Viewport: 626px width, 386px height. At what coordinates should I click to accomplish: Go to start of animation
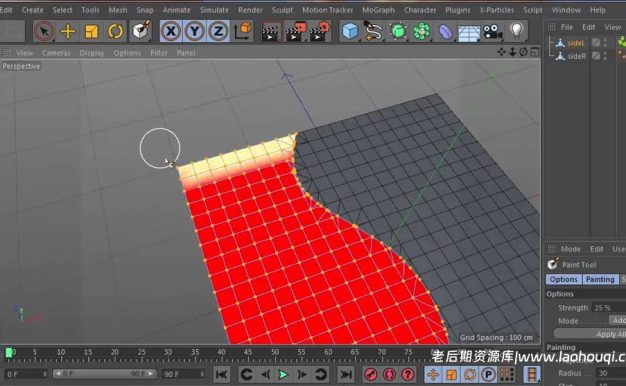pyautogui.click(x=221, y=374)
